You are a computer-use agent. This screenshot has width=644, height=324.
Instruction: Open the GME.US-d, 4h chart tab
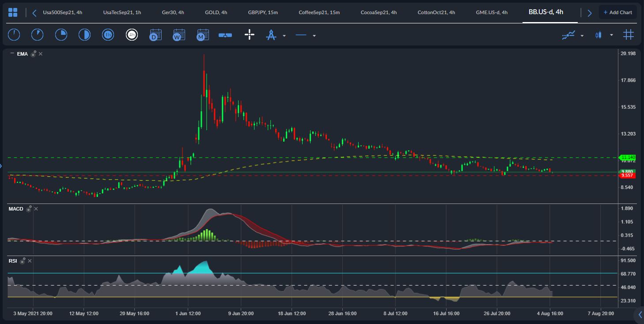[492, 12]
